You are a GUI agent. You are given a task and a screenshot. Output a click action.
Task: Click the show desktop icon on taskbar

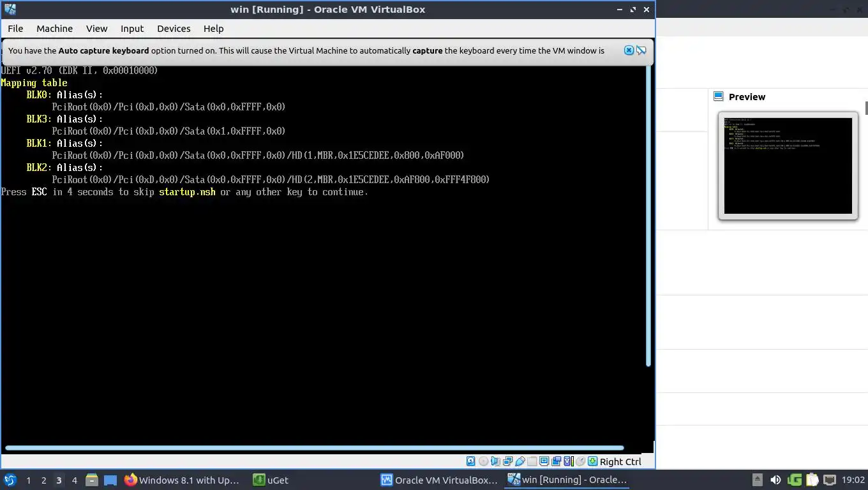coord(110,480)
